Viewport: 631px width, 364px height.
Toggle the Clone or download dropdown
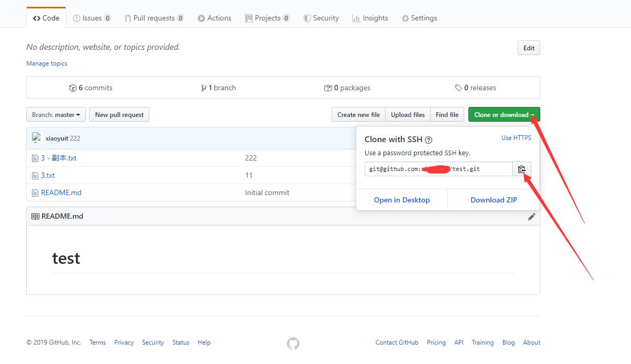[504, 115]
